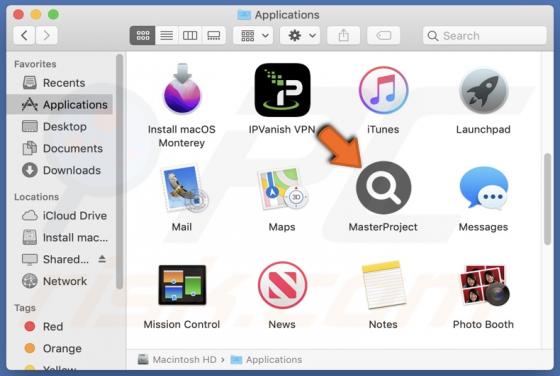560x376 pixels.
Task: Switch to list view
Action: click(x=166, y=35)
